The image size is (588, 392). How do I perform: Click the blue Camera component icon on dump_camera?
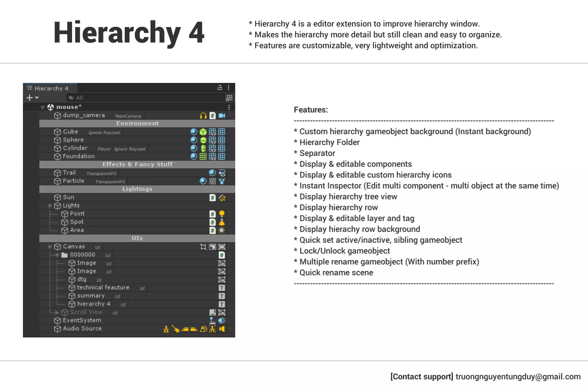[222, 116]
